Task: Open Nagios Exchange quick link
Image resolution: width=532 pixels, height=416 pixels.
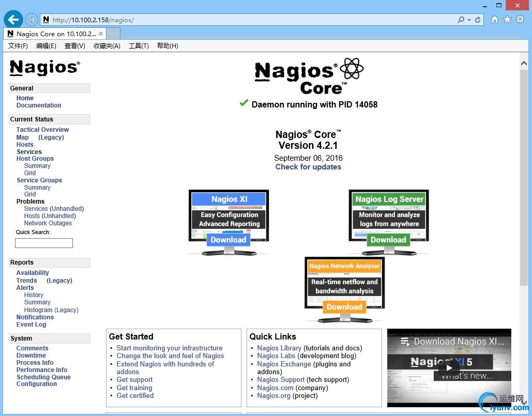Action: tap(284, 364)
